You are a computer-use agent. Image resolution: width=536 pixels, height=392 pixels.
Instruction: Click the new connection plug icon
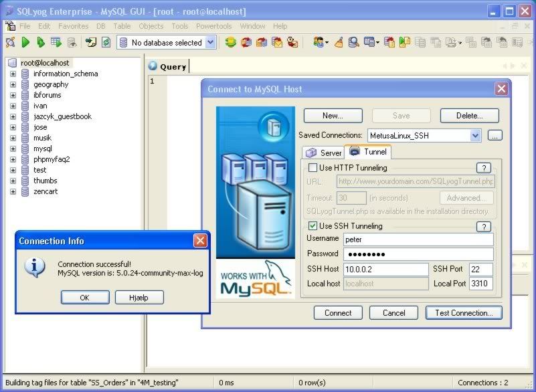point(11,42)
